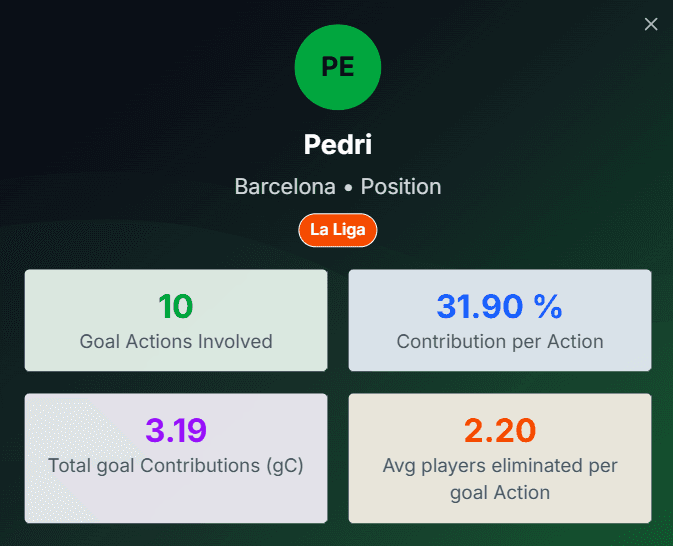Click the Barcelona team name
Image resolution: width=673 pixels, height=546 pixels.
coord(284,187)
